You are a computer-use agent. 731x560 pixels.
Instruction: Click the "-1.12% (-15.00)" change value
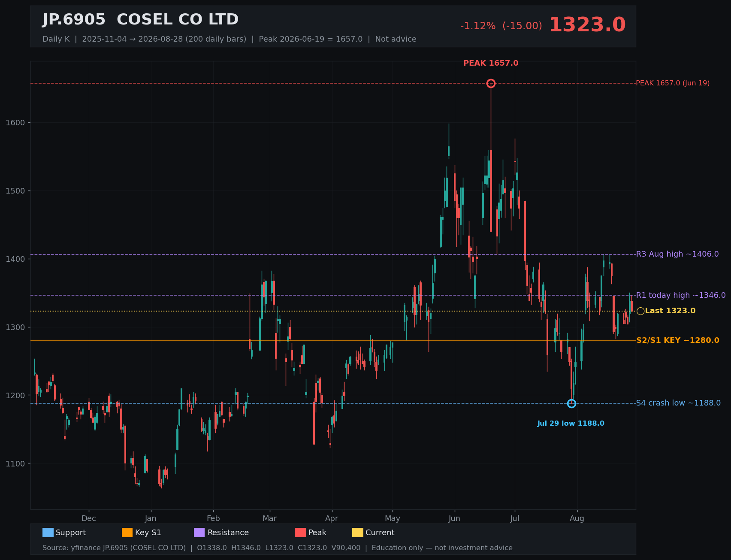501,26
